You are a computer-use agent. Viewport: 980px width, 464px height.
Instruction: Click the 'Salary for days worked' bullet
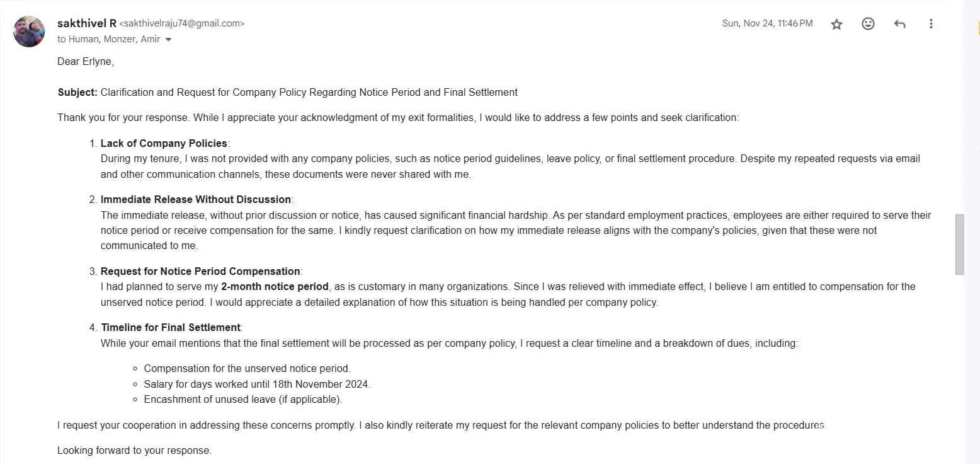pos(257,384)
